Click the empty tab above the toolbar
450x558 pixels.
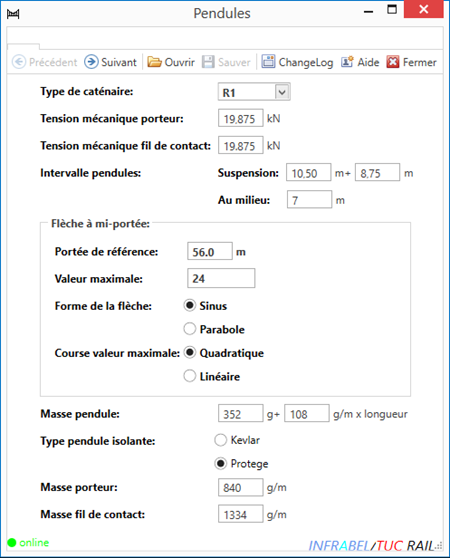pyautogui.click(x=23, y=47)
